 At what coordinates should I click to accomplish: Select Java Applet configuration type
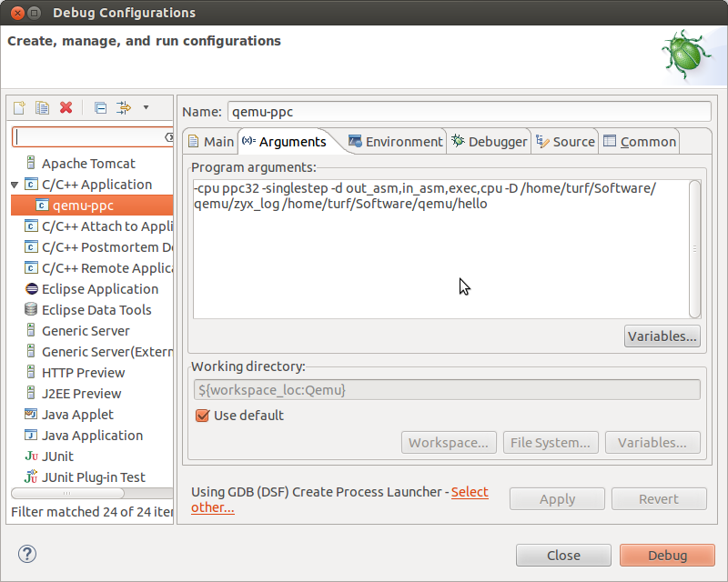(x=77, y=415)
